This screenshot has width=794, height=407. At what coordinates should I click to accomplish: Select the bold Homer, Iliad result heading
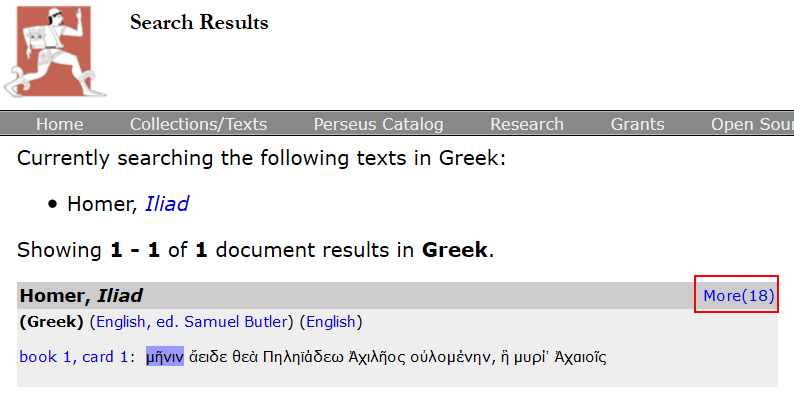(x=81, y=296)
